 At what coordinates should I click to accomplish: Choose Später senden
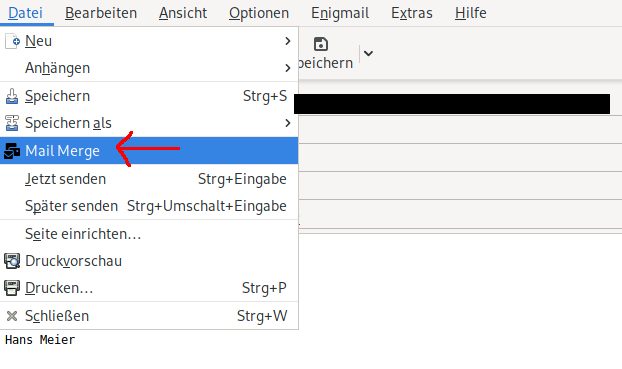click(149, 206)
